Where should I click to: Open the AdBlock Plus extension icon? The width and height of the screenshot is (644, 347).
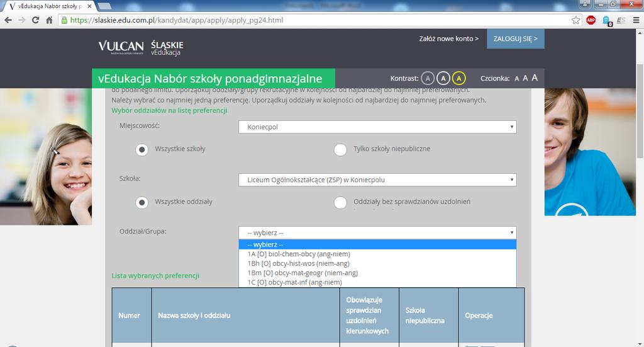click(591, 20)
